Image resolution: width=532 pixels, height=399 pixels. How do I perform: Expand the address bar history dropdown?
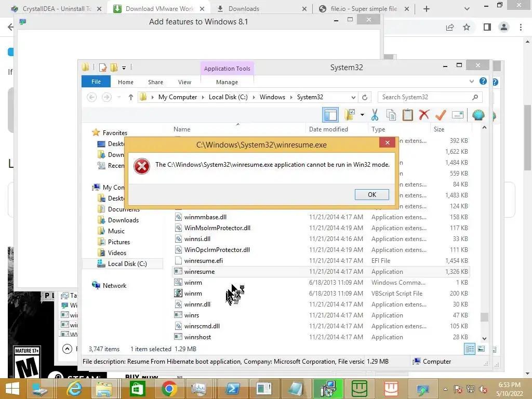[353, 97]
